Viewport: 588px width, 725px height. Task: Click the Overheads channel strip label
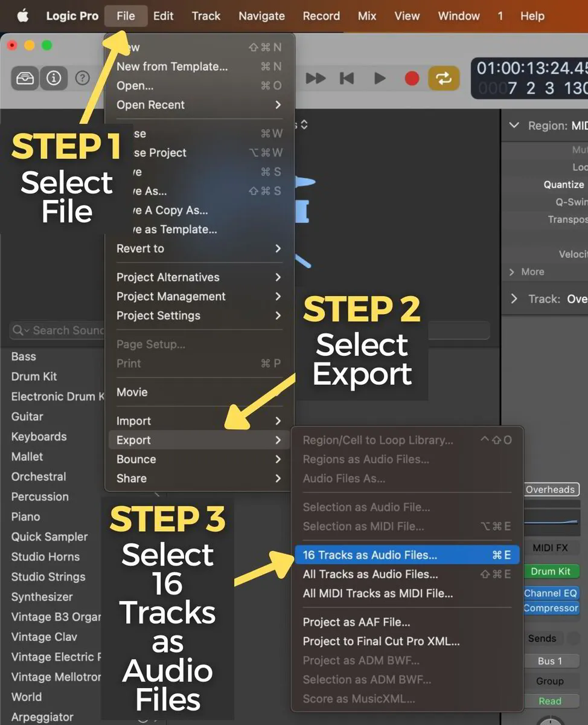pyautogui.click(x=551, y=489)
